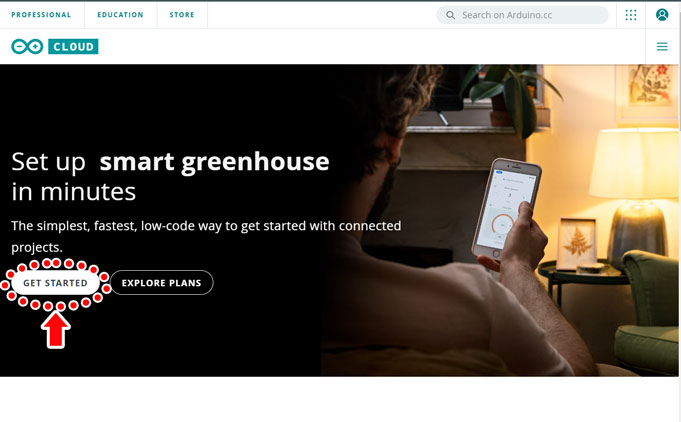Go to the STORE navigation item
The width and height of the screenshot is (681, 422).
pos(182,15)
